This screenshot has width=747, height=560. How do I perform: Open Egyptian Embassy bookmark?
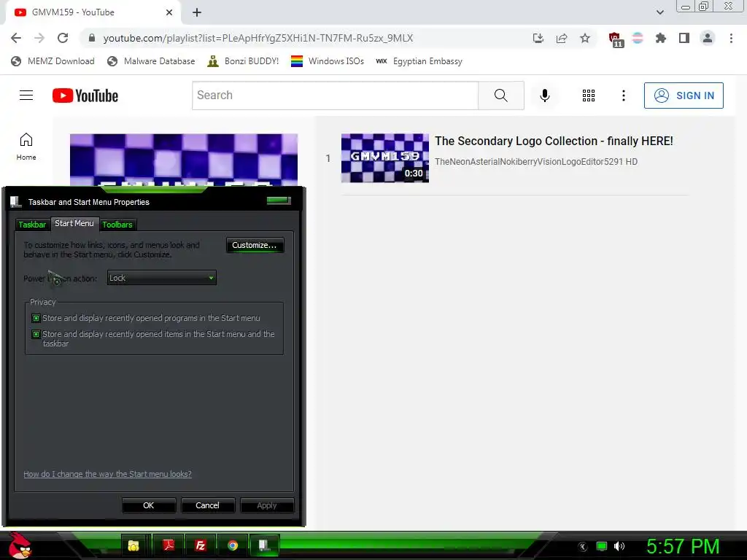point(419,61)
